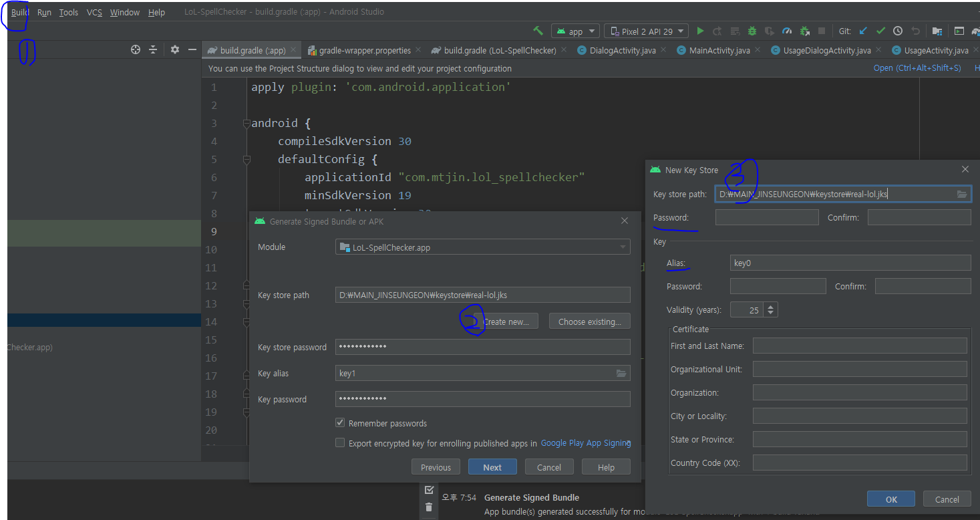Viewport: 980px width, 520px height.
Task: Attach debugger to Android process icon
Action: pos(804,31)
